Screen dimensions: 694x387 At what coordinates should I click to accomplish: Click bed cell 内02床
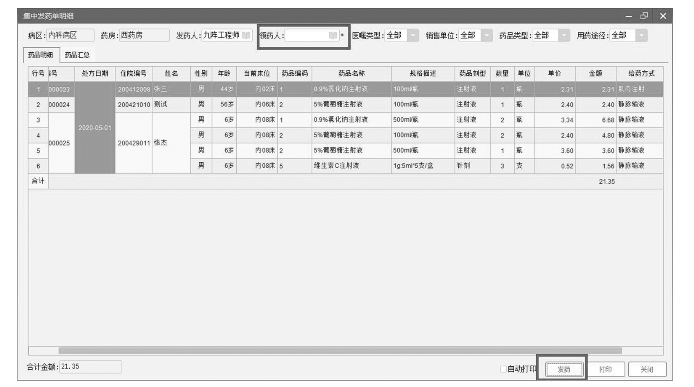pos(257,89)
